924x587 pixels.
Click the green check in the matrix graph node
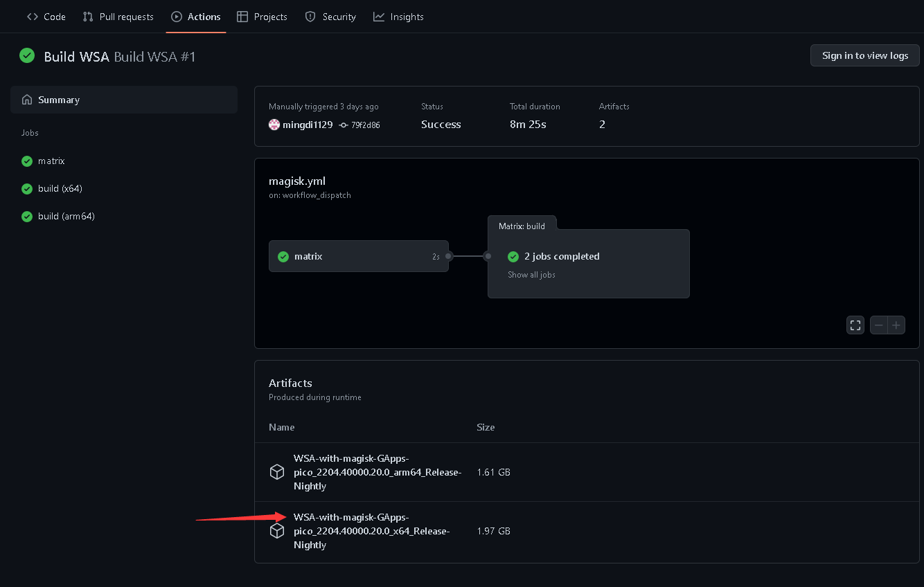[283, 256]
